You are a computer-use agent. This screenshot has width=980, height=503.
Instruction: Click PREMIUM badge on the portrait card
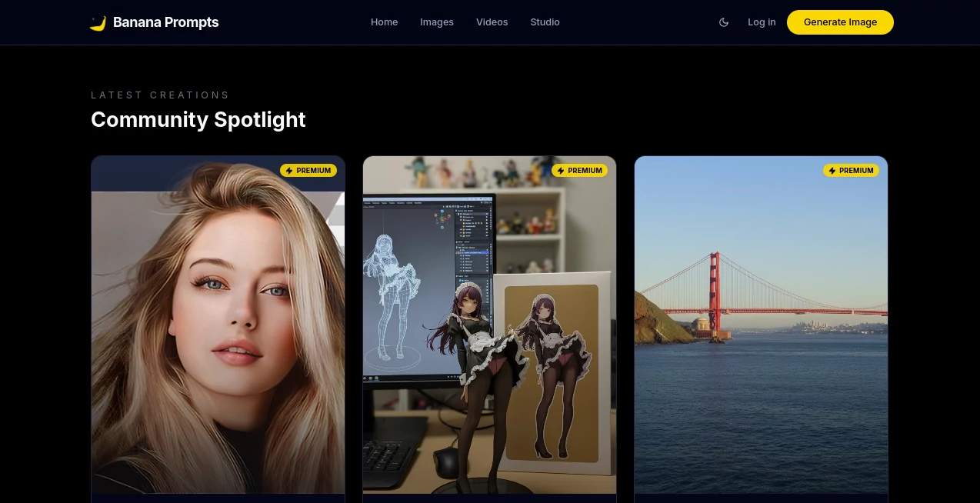click(308, 171)
